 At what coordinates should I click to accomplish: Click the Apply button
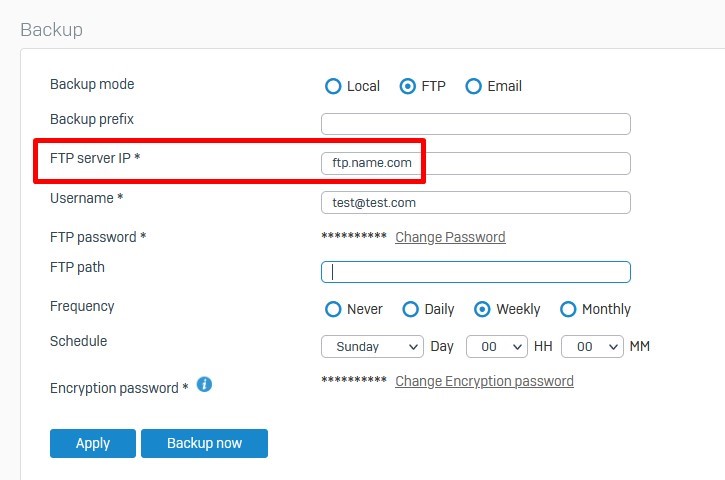(93, 443)
